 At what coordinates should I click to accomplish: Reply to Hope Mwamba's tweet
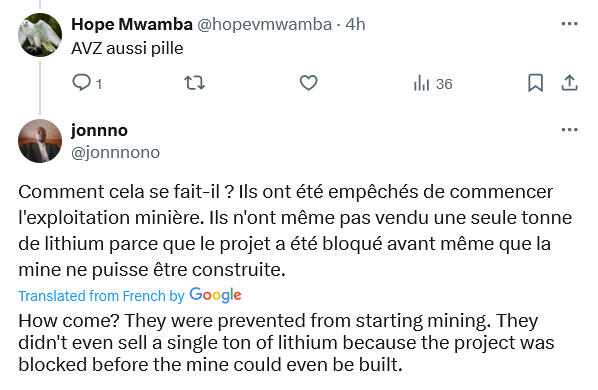[x=81, y=83]
